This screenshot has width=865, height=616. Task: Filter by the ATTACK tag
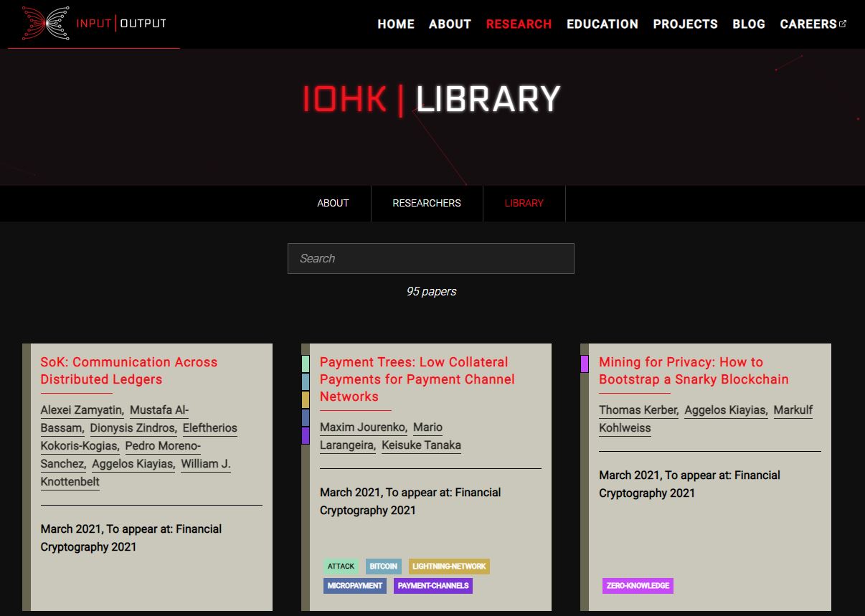pyautogui.click(x=341, y=567)
